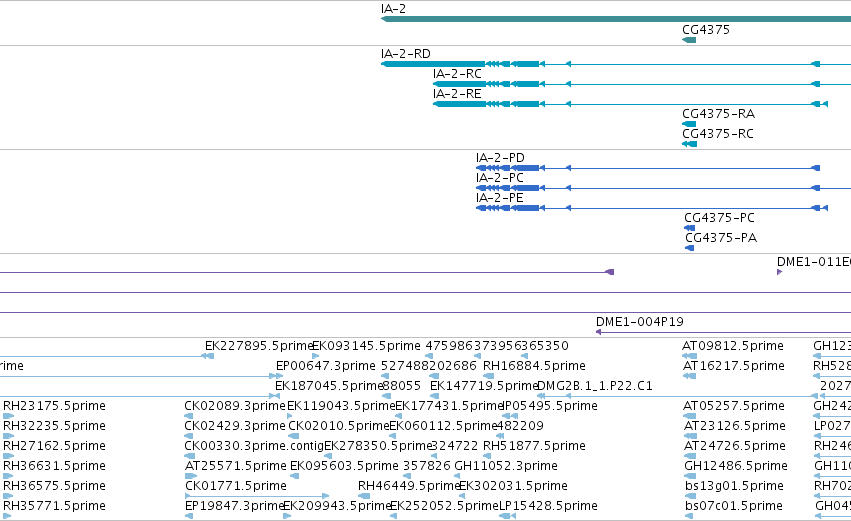Viewport: 851px width, 521px height.
Task: Click the CG4375-PC protein label
Action: 719,218
